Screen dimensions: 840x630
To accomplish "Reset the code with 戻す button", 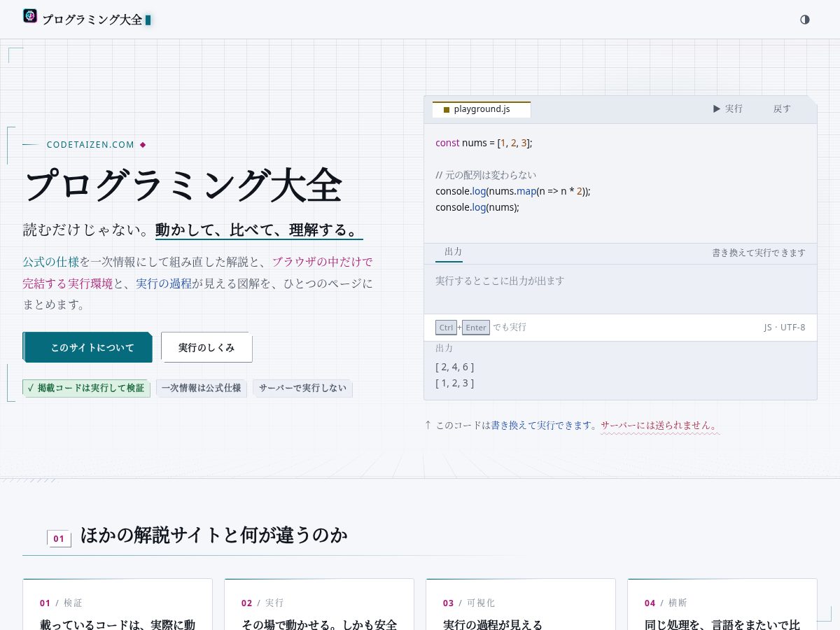I will pyautogui.click(x=782, y=109).
